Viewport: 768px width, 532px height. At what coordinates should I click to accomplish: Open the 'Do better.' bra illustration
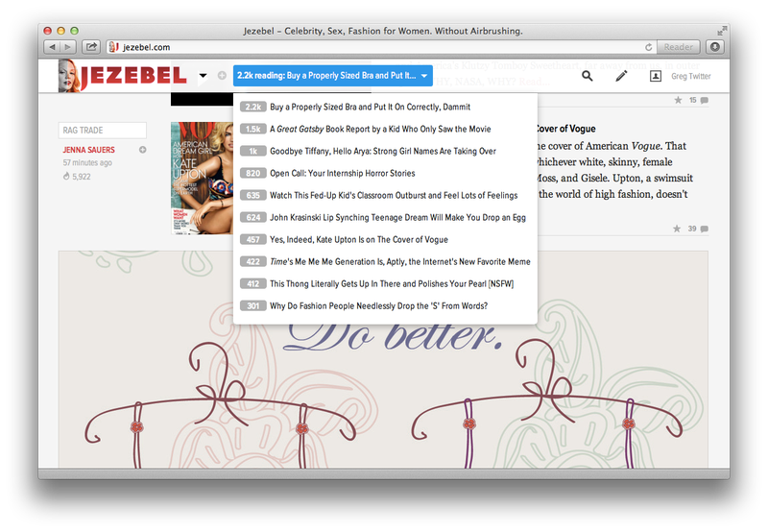(383, 359)
